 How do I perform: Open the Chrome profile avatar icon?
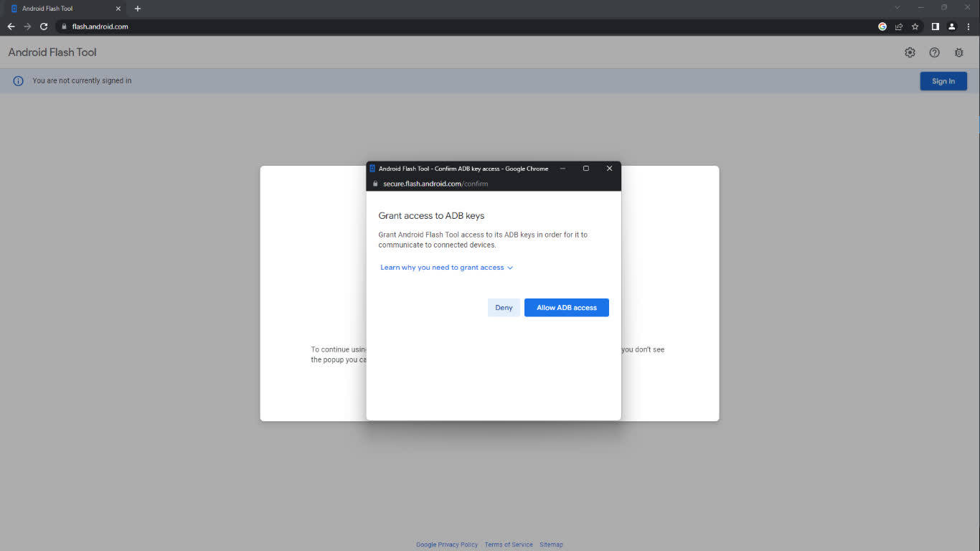pos(951,27)
